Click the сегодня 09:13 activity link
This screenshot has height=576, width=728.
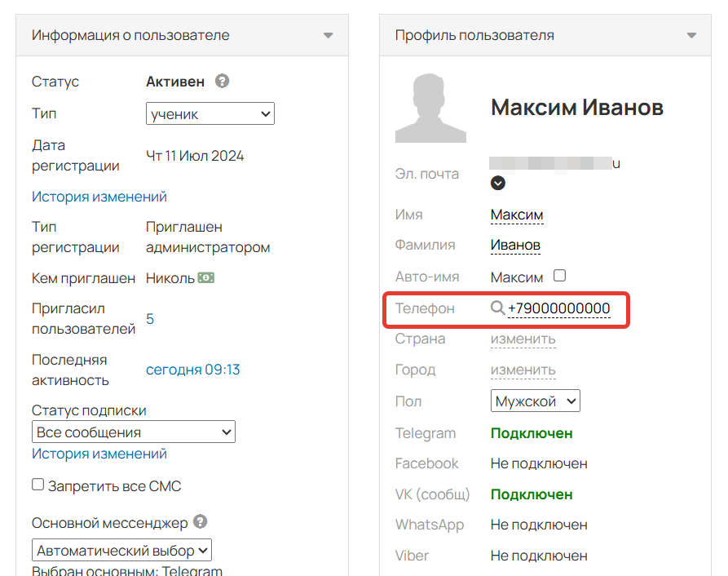click(192, 370)
